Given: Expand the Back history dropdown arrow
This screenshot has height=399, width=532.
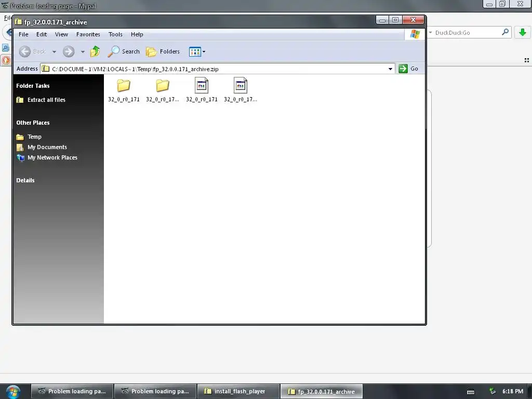Looking at the screenshot, I should click(x=54, y=52).
